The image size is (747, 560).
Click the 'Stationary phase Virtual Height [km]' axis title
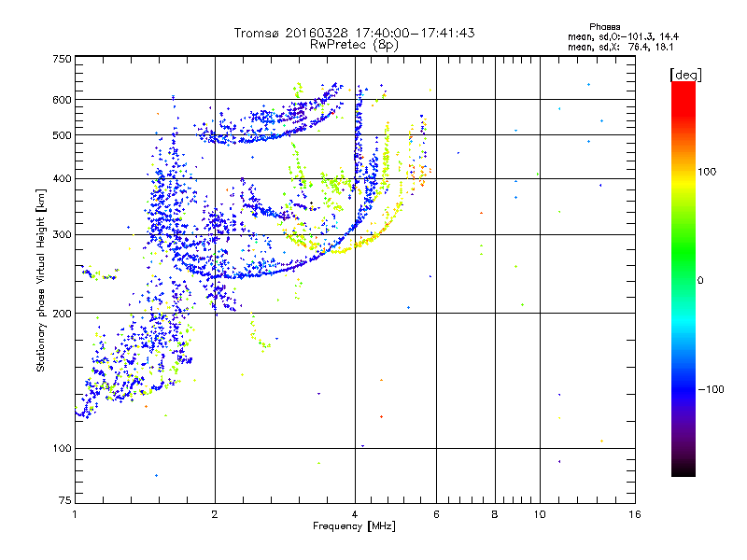(41, 280)
